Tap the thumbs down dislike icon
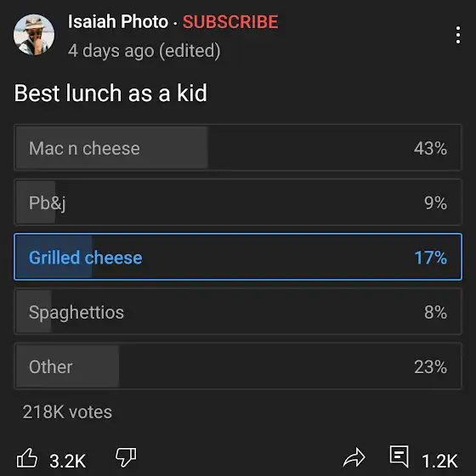Image resolution: width=476 pixels, height=476 pixels. tap(126, 457)
